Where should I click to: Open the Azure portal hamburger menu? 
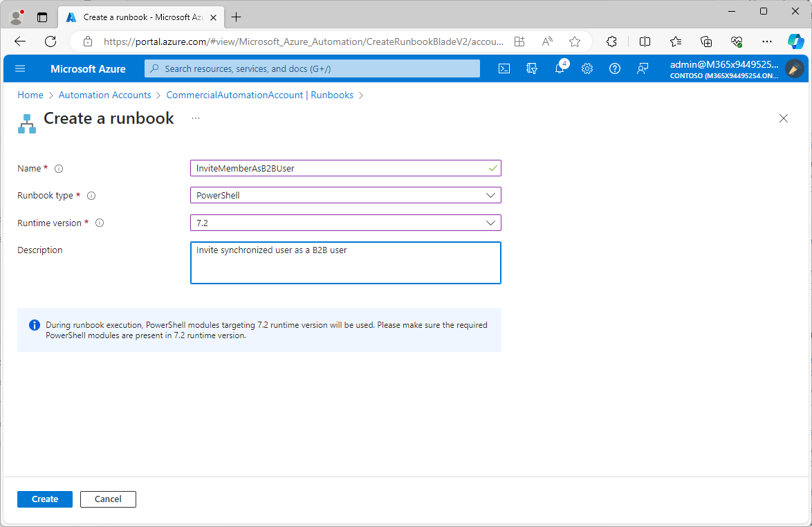point(19,68)
